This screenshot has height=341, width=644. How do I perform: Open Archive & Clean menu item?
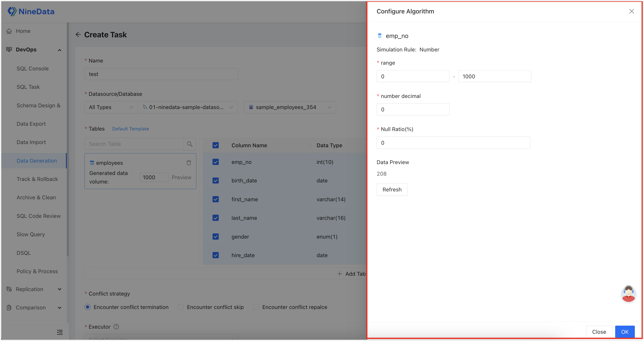(x=36, y=198)
